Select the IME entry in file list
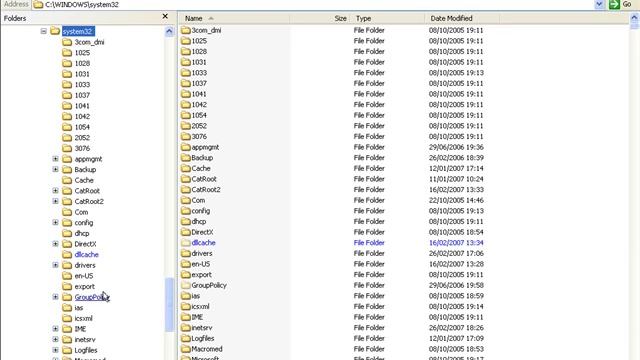This screenshot has height=360, width=640. (x=197, y=317)
